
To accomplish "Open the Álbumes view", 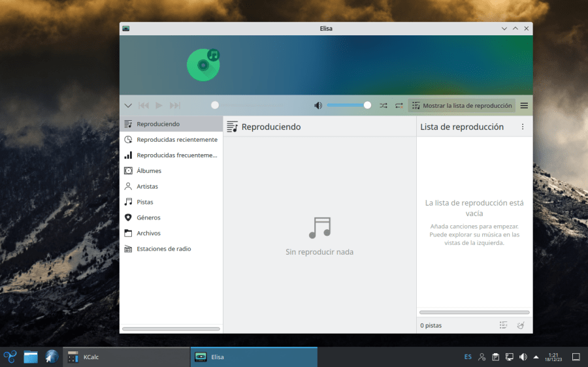I will [x=149, y=170].
